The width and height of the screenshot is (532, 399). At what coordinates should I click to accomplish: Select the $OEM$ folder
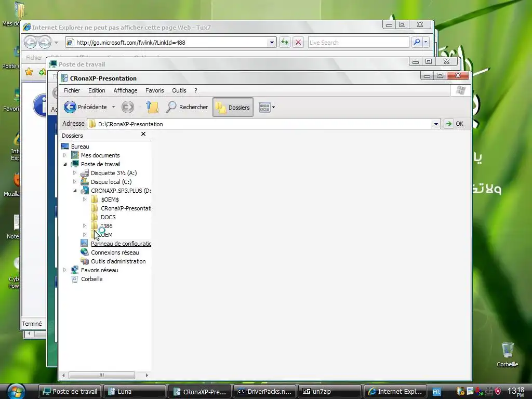[x=110, y=199]
